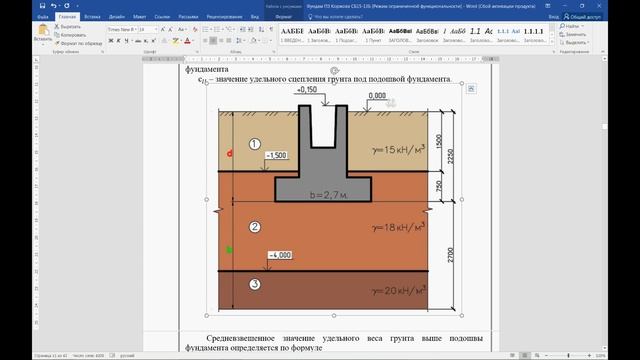Save the document with the floppy icon
This screenshot has width=640, height=360.
coord(42,6)
